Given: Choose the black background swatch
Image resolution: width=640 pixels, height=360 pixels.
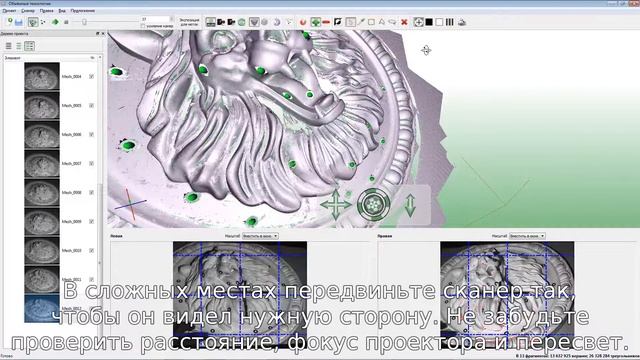Looking at the screenshot, I should click(429, 22).
